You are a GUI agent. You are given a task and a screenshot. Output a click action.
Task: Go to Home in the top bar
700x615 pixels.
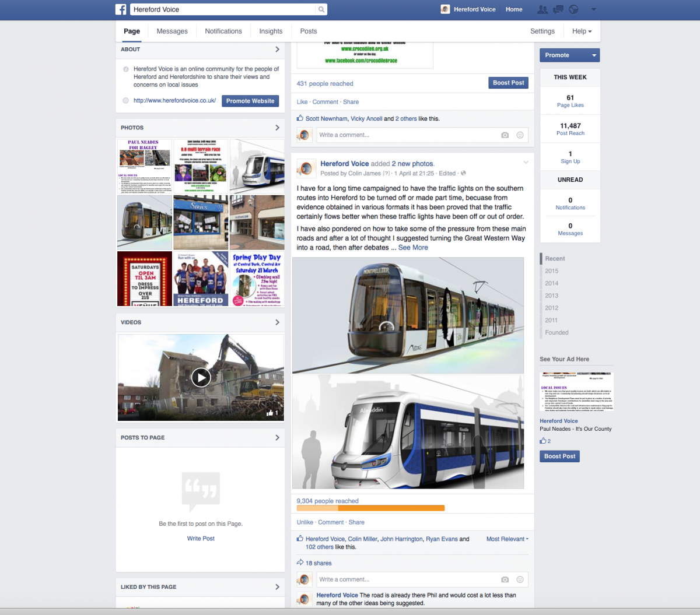click(x=514, y=9)
